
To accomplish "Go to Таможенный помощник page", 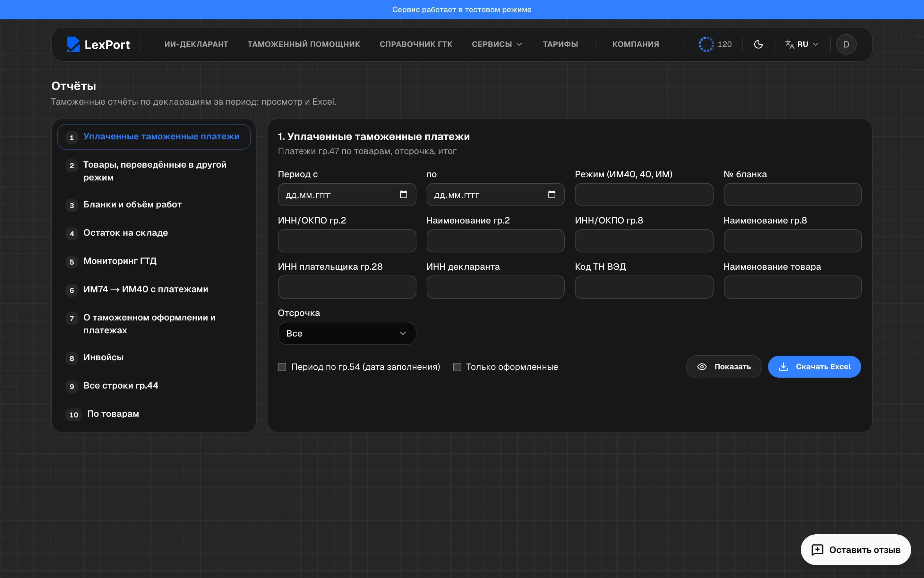I will pyautogui.click(x=304, y=44).
